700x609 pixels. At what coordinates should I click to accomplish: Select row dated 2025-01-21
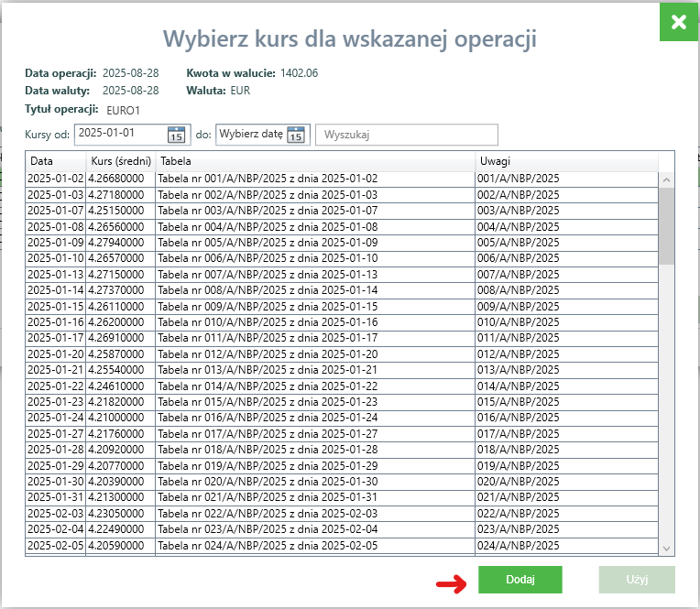coord(342,370)
